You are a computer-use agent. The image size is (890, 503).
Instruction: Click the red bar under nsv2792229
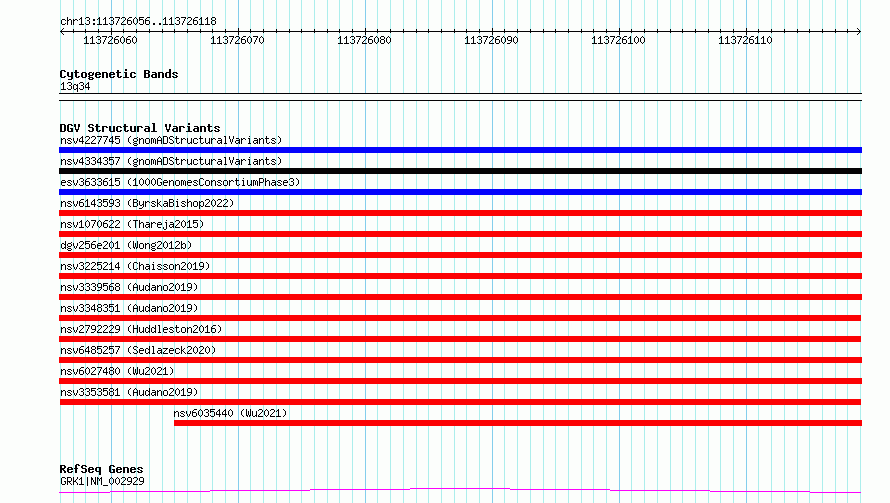460,339
